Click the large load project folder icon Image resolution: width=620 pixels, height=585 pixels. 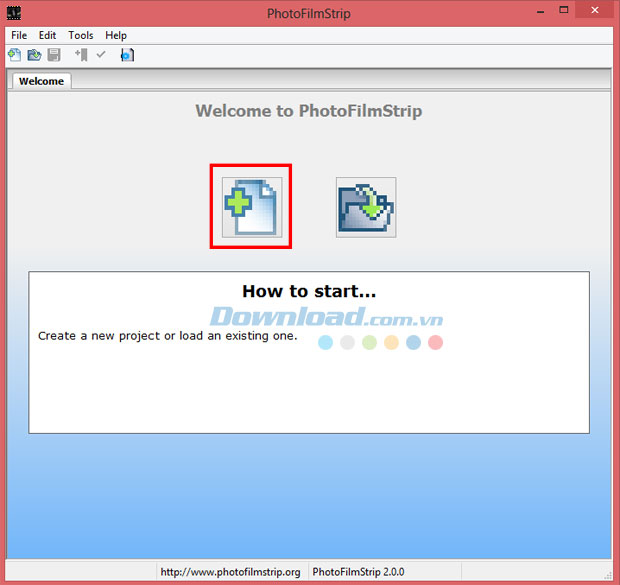pyautogui.click(x=365, y=207)
